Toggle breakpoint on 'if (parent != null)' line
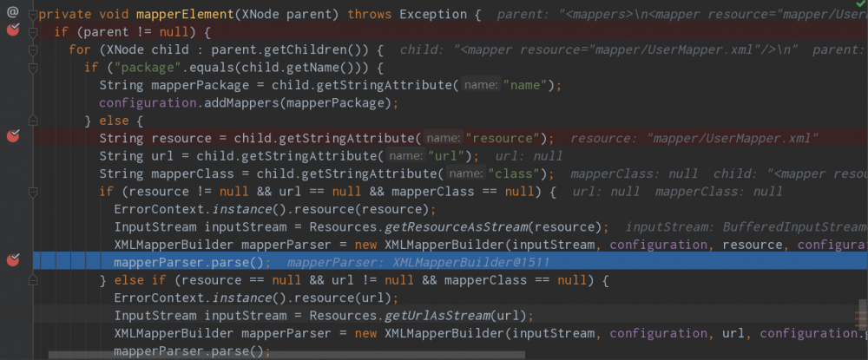Image resolution: width=868 pixels, height=360 pixels. [x=13, y=31]
